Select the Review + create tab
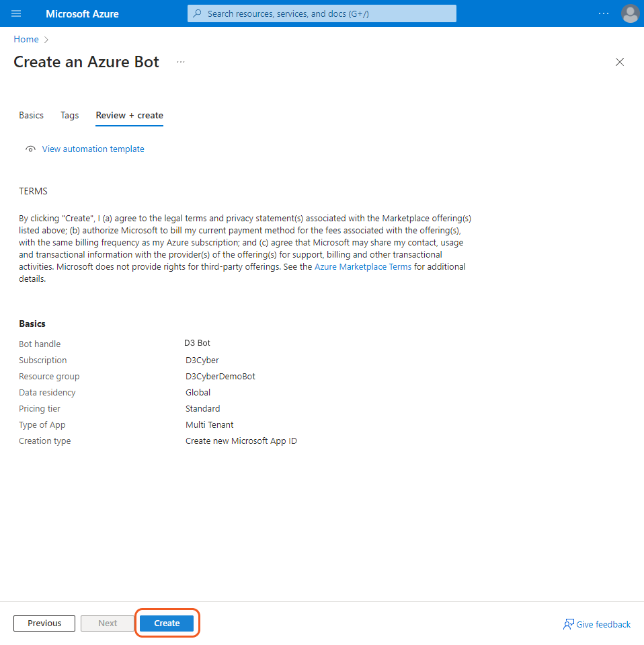 (x=130, y=115)
